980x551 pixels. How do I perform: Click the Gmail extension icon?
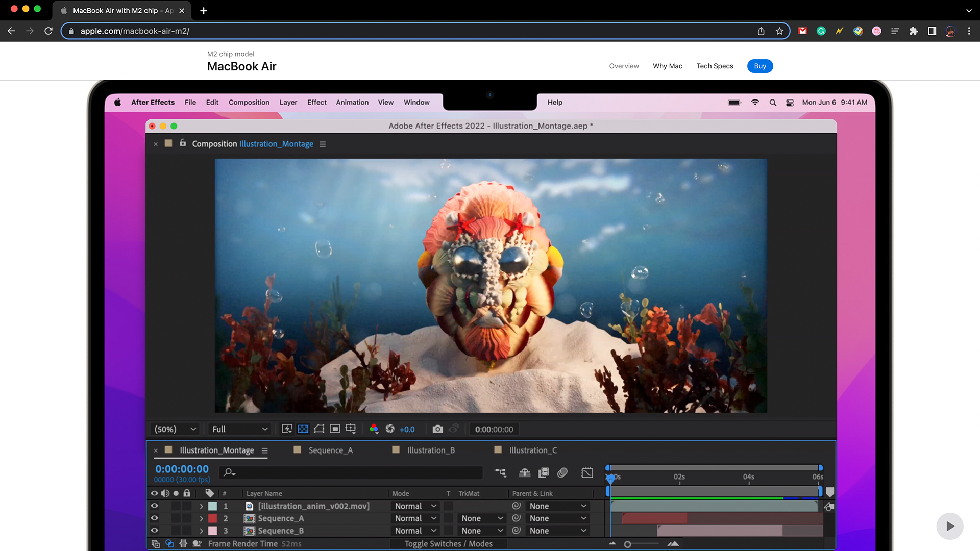click(x=802, y=31)
